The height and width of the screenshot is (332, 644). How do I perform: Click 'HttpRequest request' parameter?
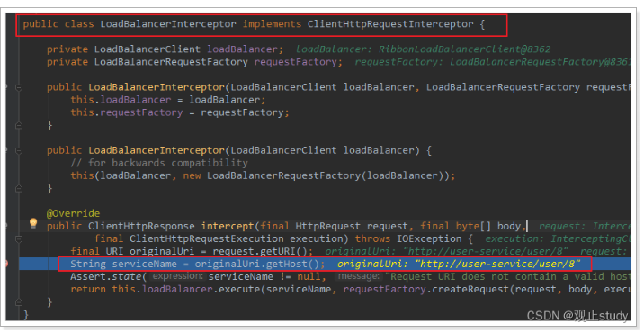(352, 226)
